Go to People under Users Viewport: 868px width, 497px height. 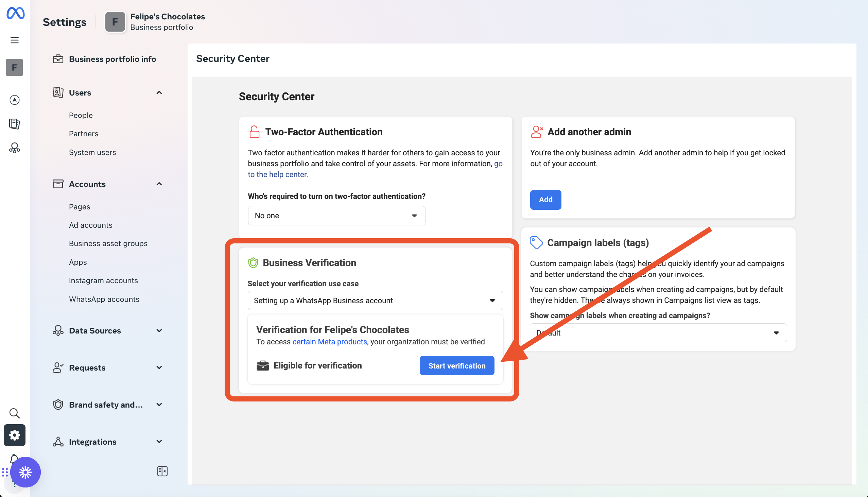81,115
